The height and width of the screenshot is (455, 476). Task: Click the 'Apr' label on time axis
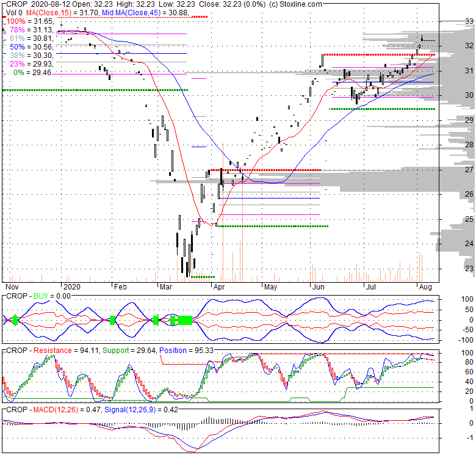coord(219,287)
